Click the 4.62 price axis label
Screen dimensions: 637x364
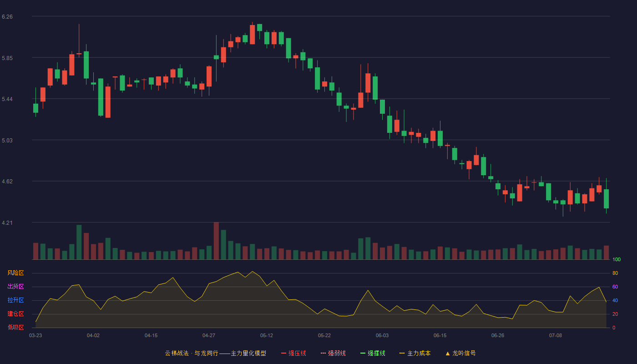click(7, 182)
